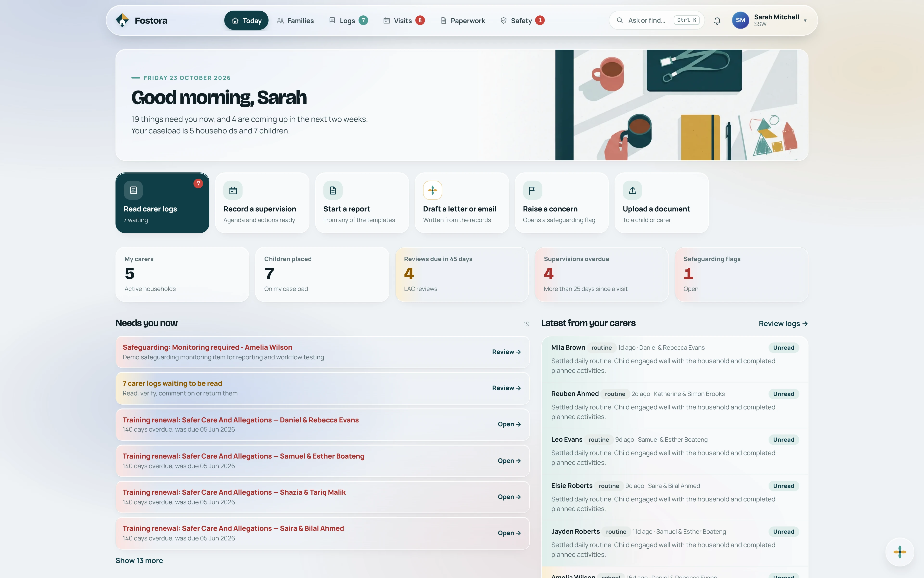This screenshot has height=578, width=924.
Task: Open the Supervisions overdue stat card
Action: tap(601, 274)
